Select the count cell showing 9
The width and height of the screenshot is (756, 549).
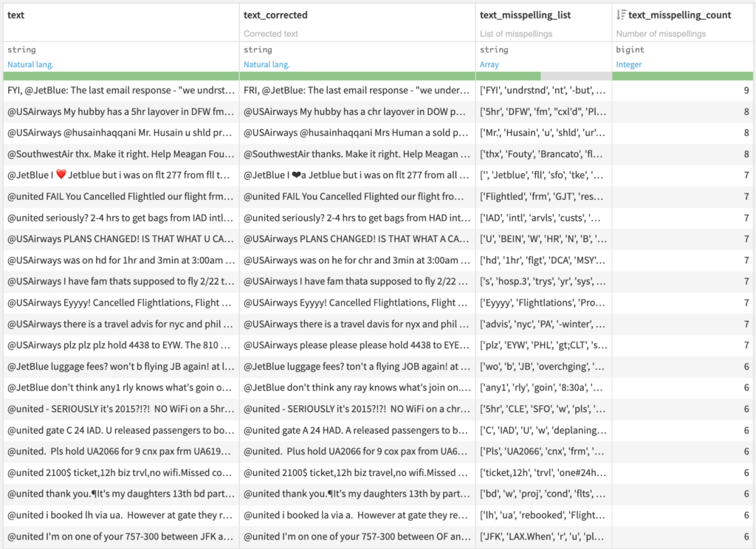click(682, 90)
